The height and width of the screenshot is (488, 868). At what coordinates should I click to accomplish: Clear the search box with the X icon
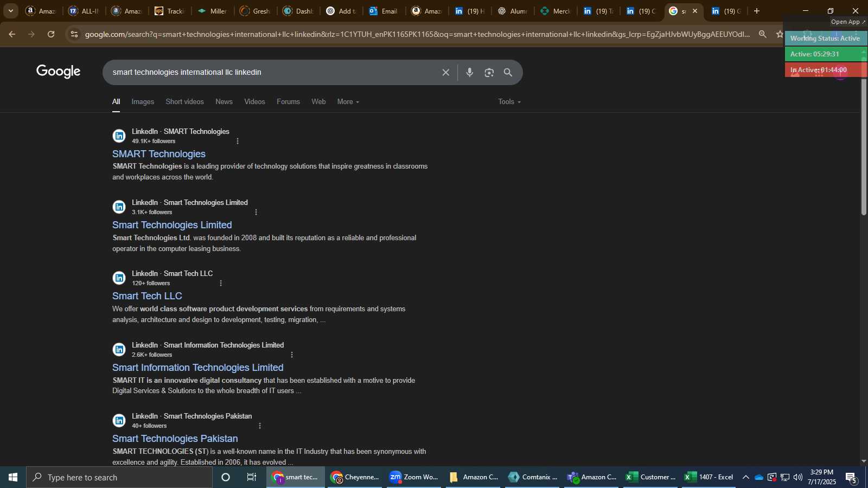tap(445, 73)
